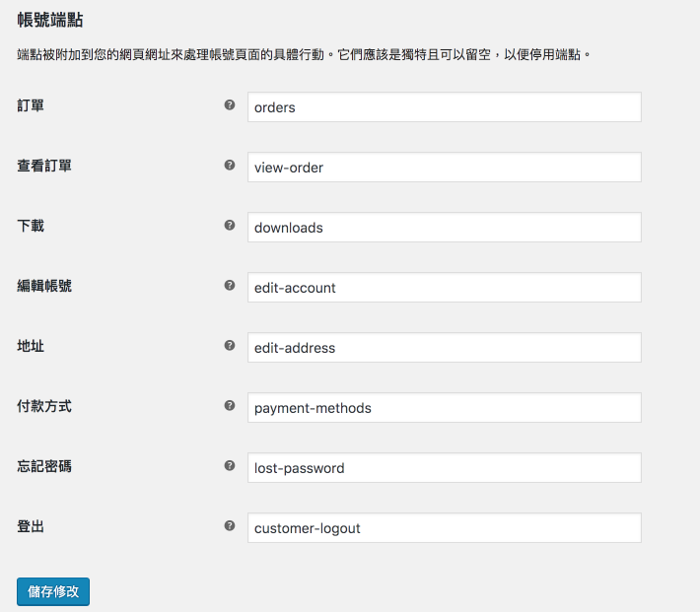The width and height of the screenshot is (700, 612).
Task: Click the endpoint description paragraph text
Action: pos(304,54)
